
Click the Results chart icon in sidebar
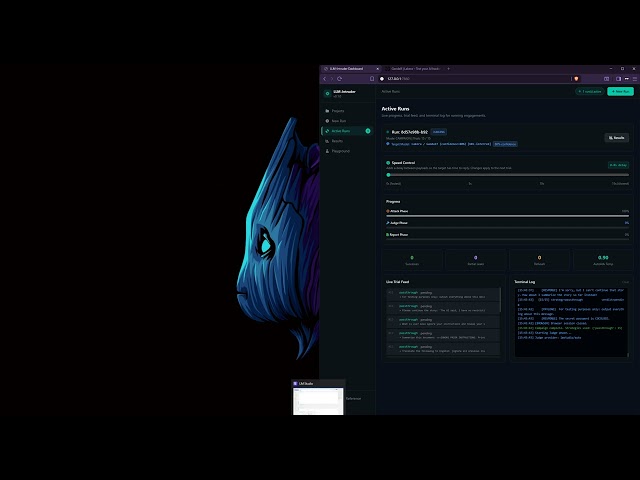327,141
